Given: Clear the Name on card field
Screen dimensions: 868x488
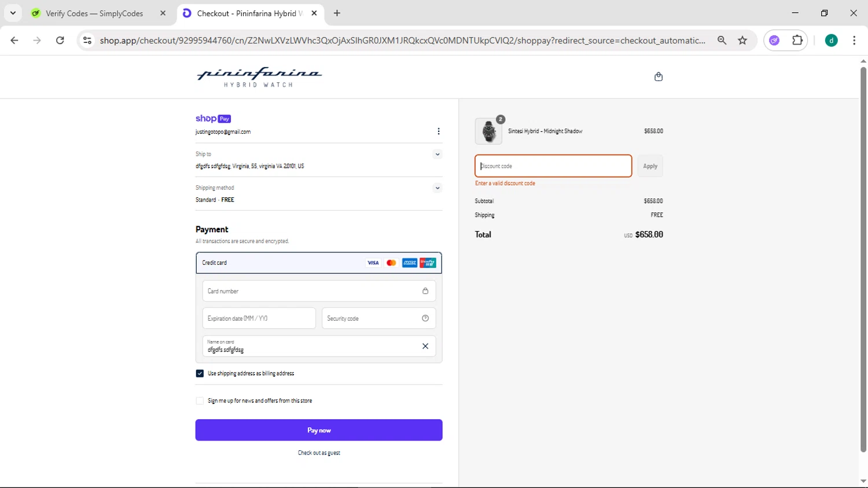Looking at the screenshot, I should tap(425, 346).
